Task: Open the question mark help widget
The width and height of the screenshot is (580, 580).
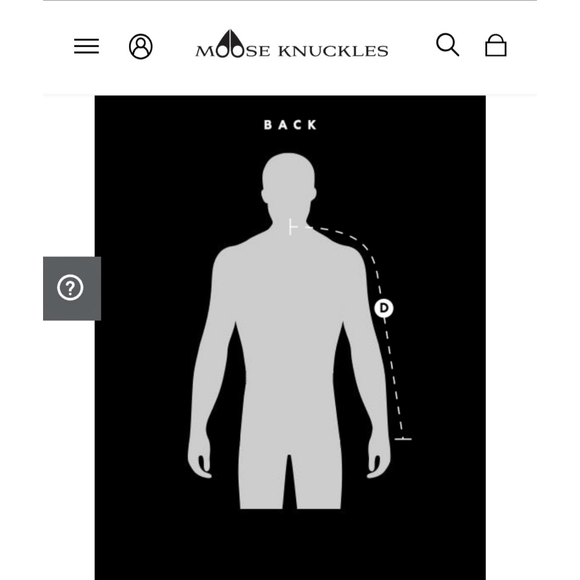Action: [72, 288]
